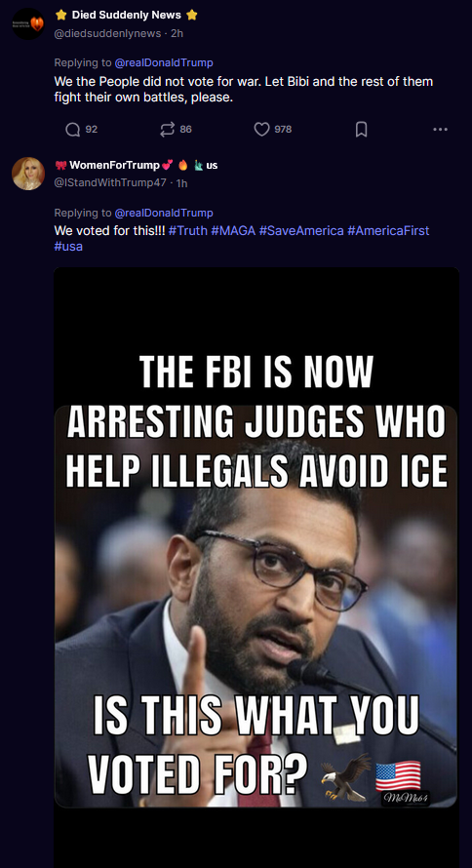Bookmark the Died Suddenly News post
472x868 pixels.
click(361, 130)
